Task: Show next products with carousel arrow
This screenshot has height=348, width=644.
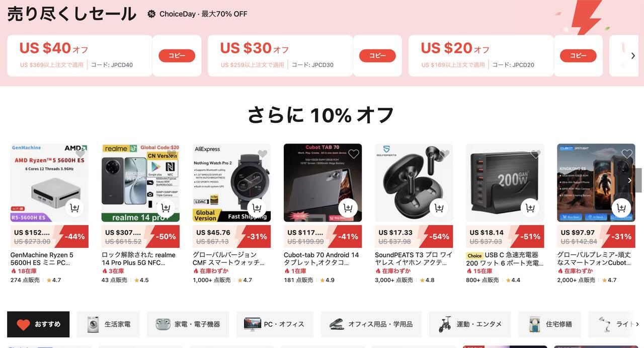Action: pos(629,180)
